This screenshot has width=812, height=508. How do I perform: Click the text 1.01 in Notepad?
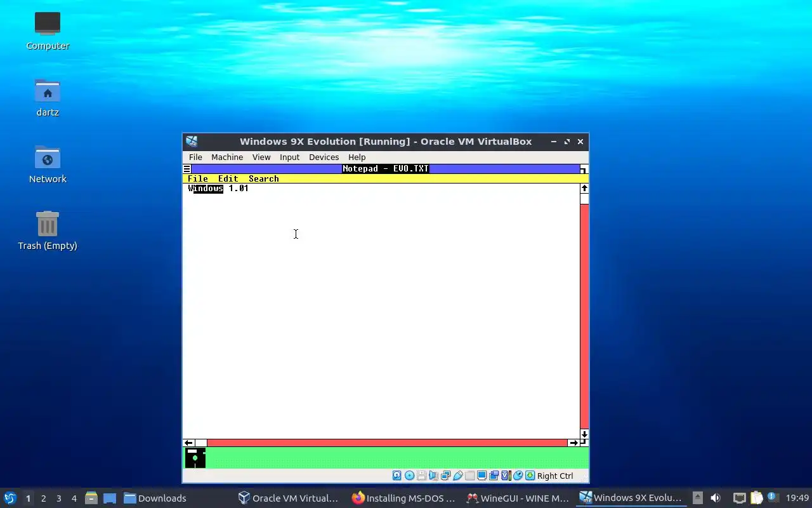(239, 189)
